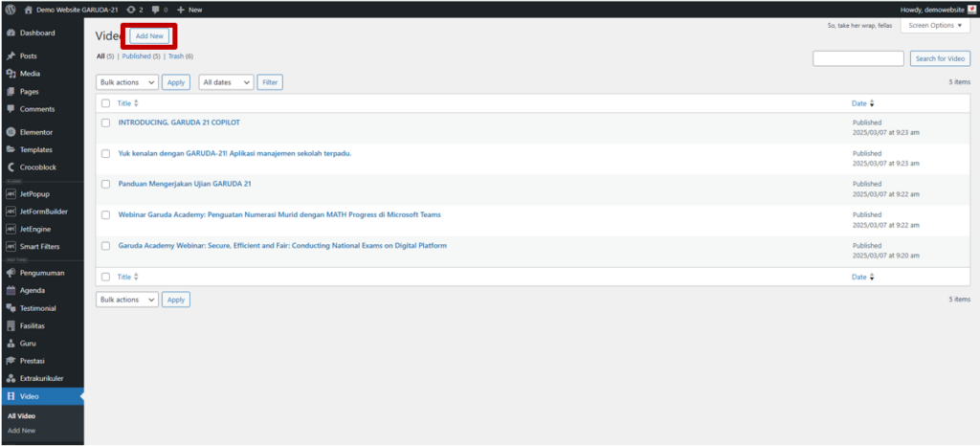The width and height of the screenshot is (980, 446).
Task: Click the Filter button
Action: tap(270, 82)
